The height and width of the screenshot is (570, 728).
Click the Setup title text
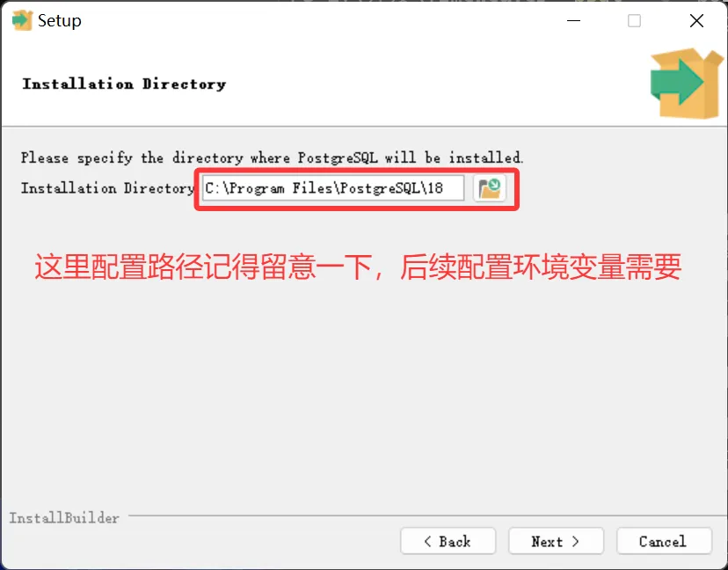coord(60,21)
